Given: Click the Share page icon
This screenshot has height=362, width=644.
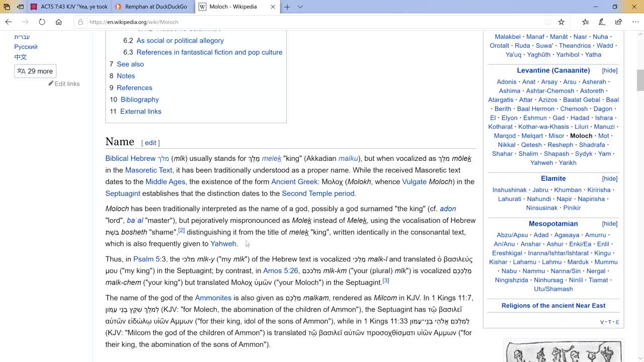Looking at the screenshot, I should (x=618, y=22).
